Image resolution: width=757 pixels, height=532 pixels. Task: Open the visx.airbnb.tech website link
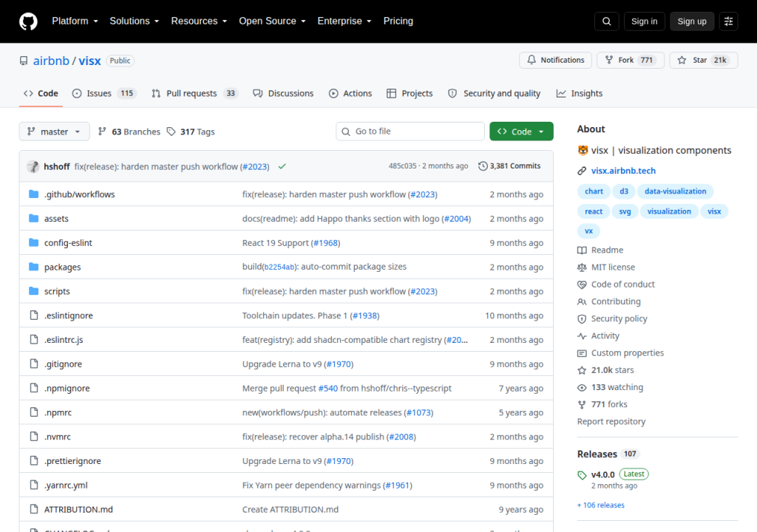click(x=623, y=171)
